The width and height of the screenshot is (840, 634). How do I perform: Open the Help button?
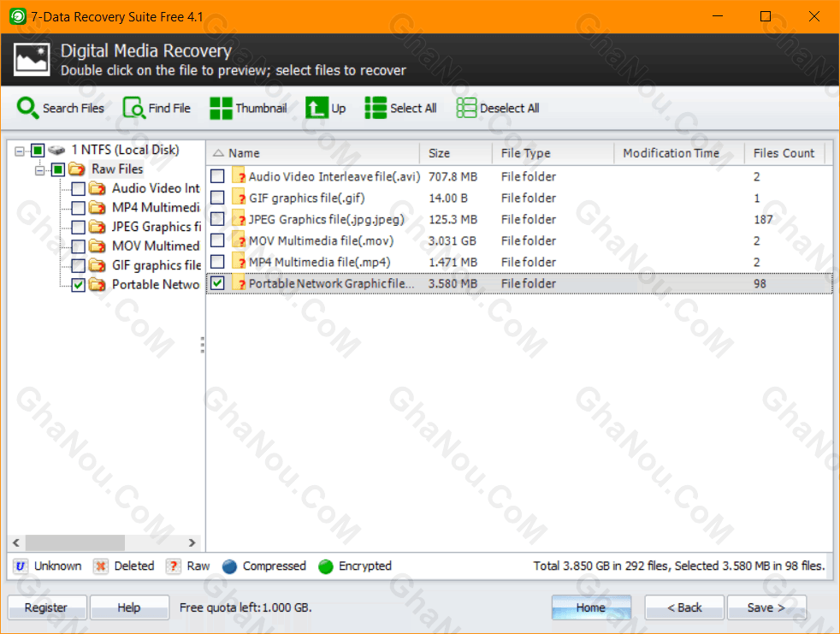129,607
